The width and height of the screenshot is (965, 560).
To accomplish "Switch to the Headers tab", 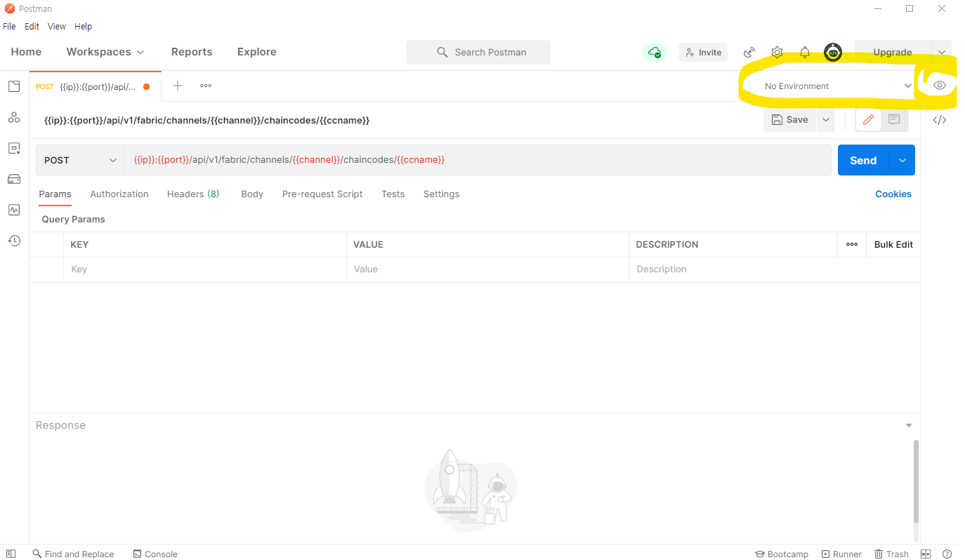I will pos(193,194).
